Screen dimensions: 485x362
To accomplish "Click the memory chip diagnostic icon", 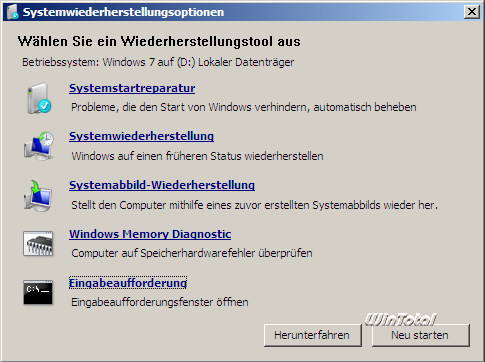I will coord(38,244).
